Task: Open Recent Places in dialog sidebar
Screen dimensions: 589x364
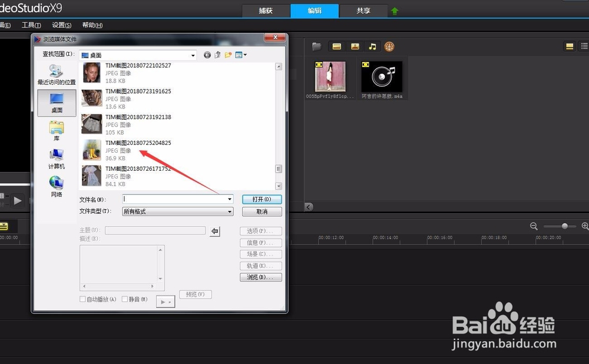Action: [x=57, y=74]
